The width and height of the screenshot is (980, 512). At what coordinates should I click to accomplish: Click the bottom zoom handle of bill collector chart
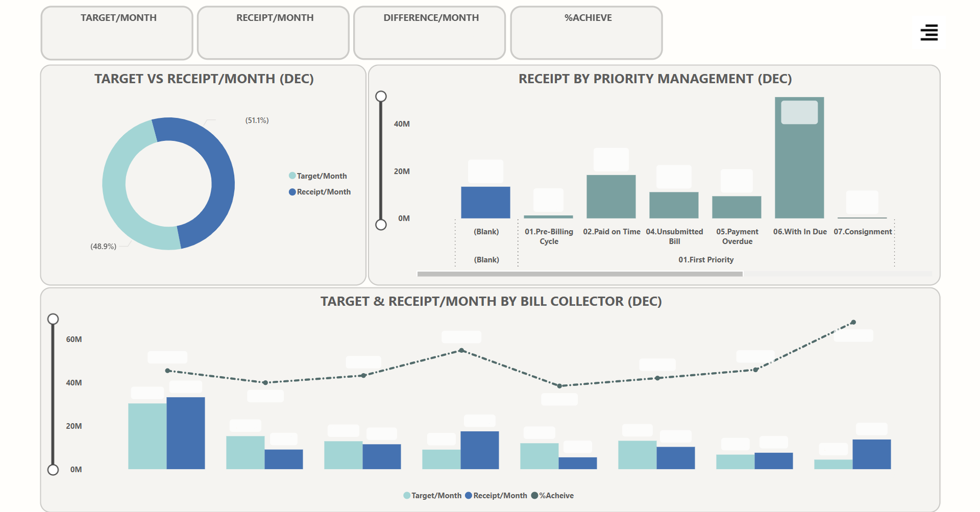pos(53,470)
